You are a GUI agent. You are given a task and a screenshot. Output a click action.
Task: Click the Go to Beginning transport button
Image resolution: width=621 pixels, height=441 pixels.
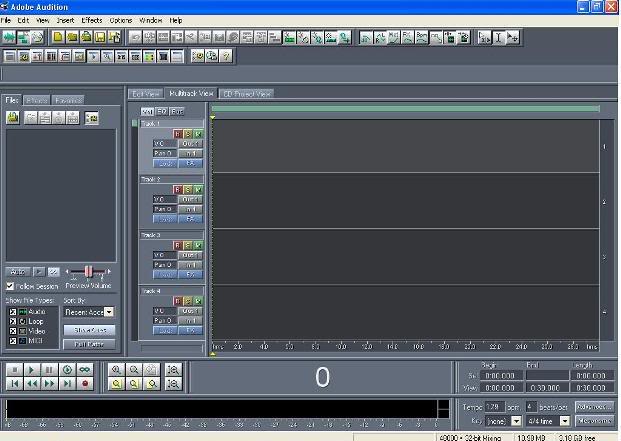click(15, 383)
